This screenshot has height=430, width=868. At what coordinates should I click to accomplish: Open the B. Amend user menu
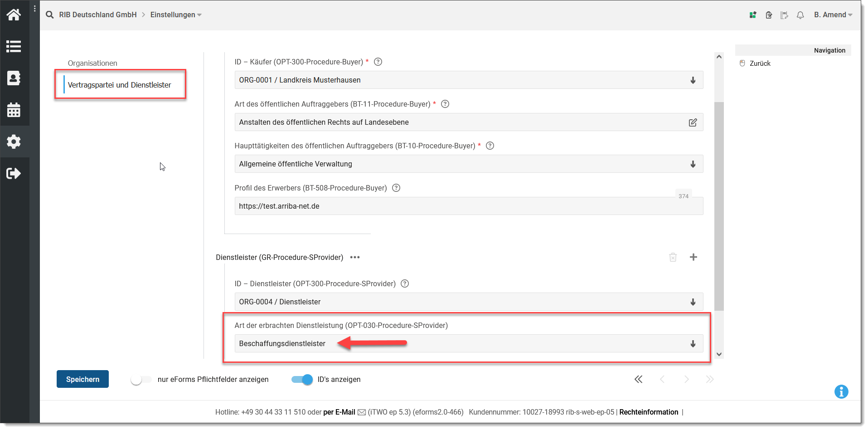(833, 15)
